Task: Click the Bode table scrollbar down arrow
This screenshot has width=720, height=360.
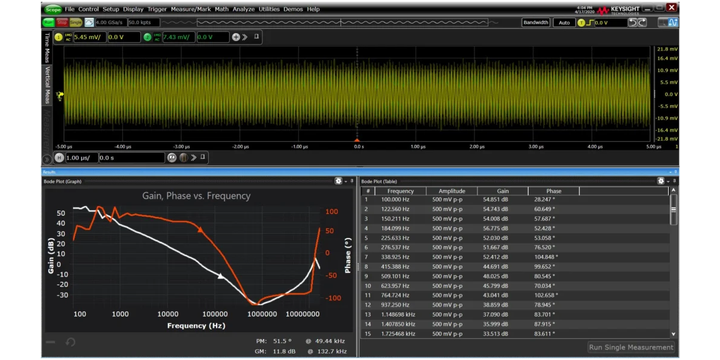Action: (674, 334)
